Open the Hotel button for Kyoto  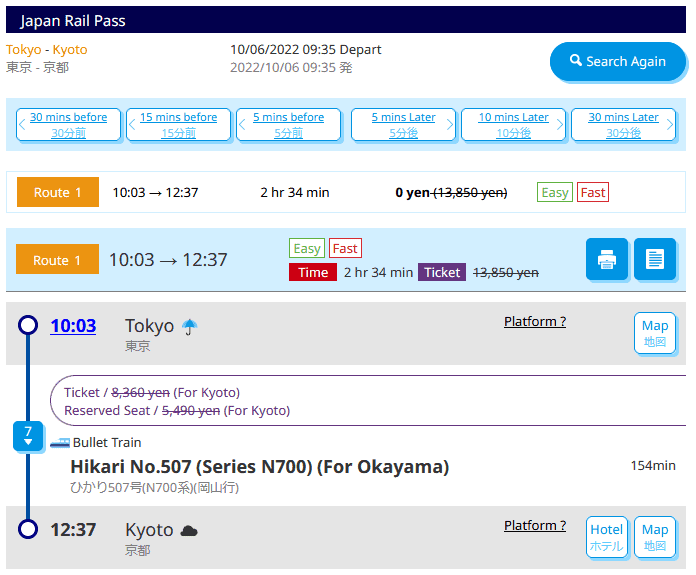click(607, 537)
